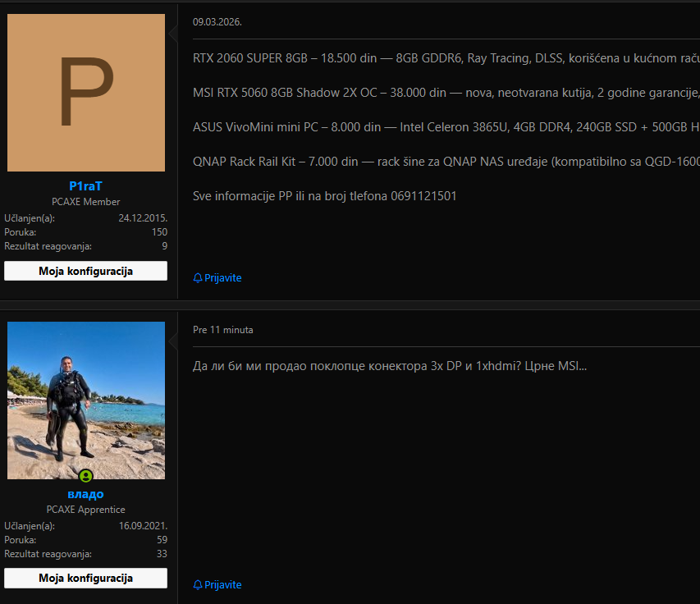Click the bell icon in P1raT's post
This screenshot has width=700, height=604.
(x=198, y=277)
